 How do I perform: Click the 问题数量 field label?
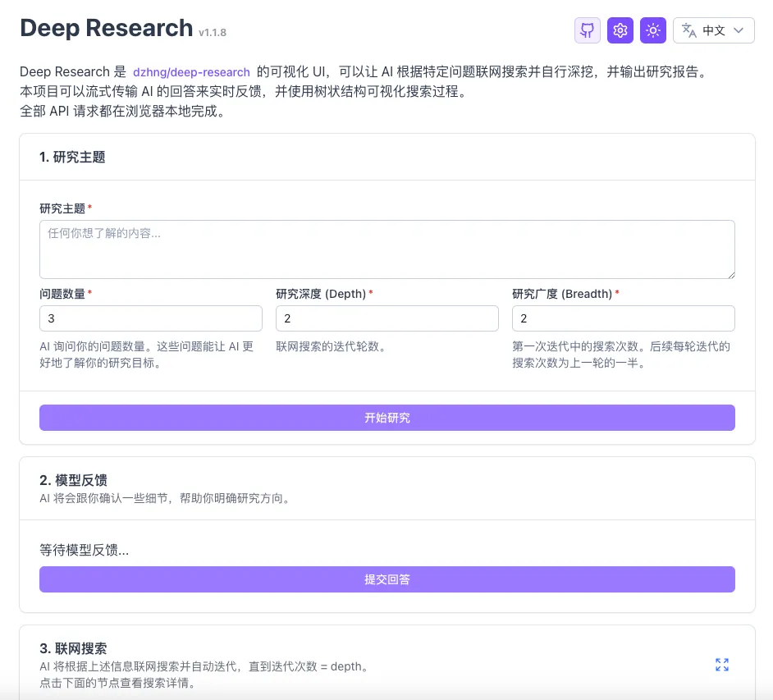pyautogui.click(x=62, y=294)
